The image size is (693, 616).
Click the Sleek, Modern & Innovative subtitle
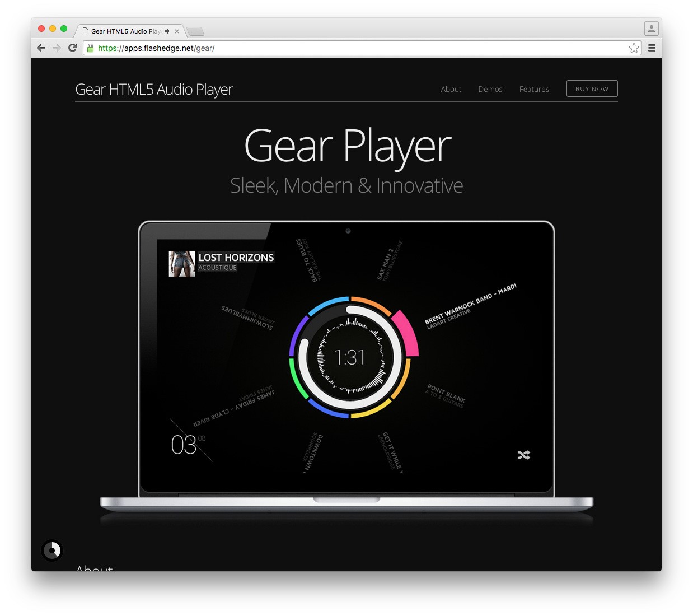coord(346,185)
